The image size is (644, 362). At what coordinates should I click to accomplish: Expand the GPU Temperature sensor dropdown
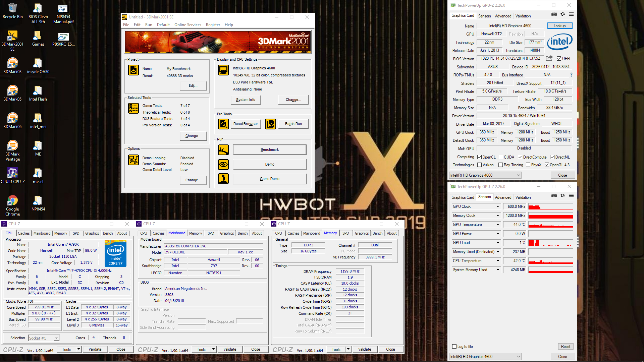498,225
